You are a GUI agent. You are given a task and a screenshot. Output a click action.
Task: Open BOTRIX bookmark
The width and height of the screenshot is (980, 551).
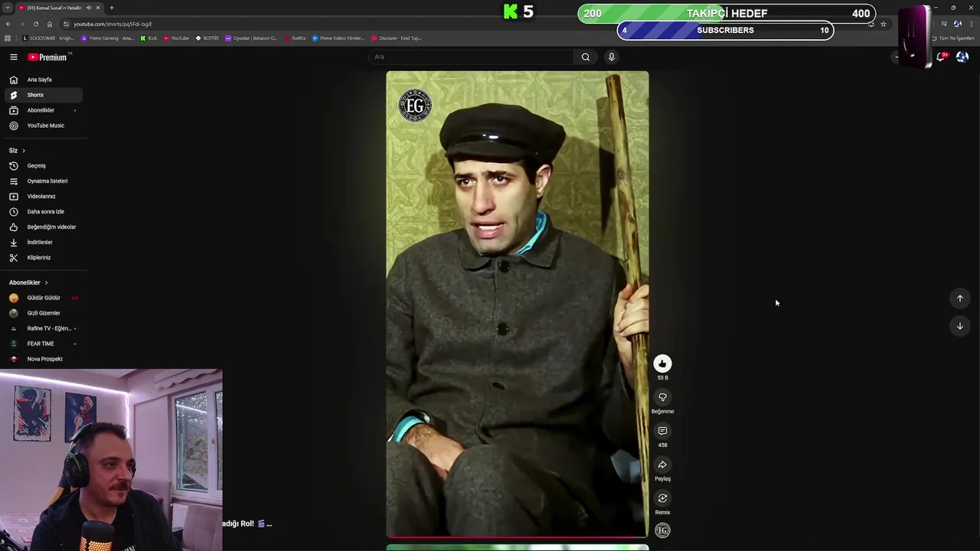coord(207,38)
